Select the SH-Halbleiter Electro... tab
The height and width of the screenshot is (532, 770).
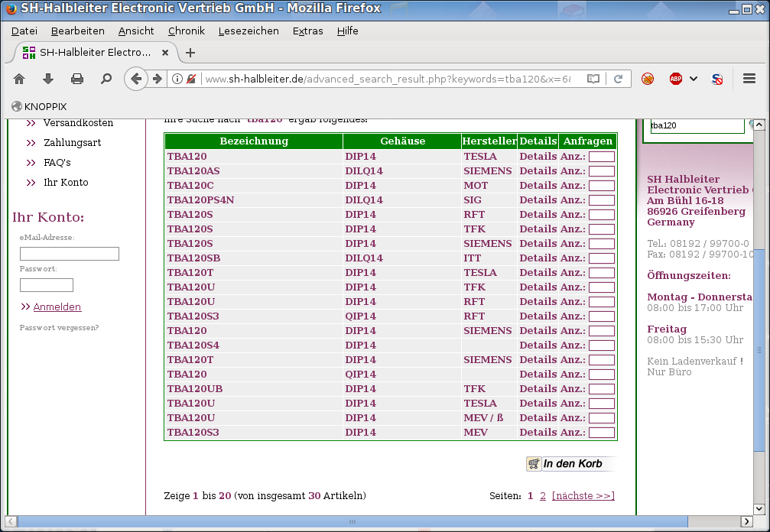96,53
